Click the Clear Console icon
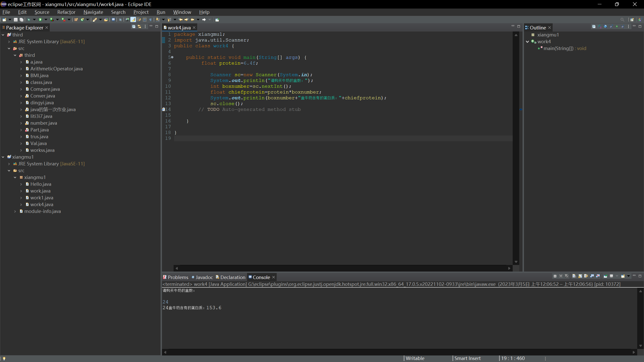This screenshot has height=362, width=644. point(574,276)
